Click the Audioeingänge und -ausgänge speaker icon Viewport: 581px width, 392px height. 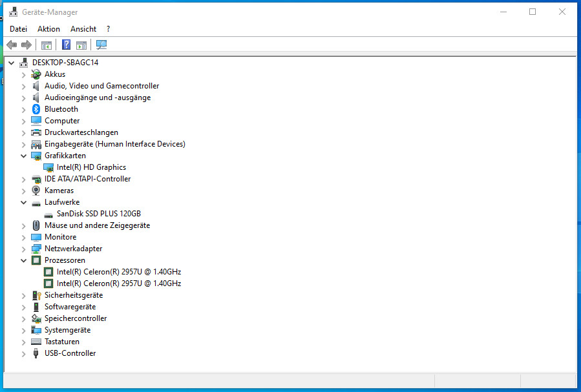pos(36,98)
